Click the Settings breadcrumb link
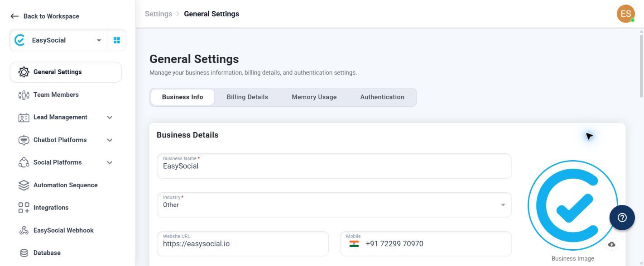Viewport: 644px width, 266px height. [x=159, y=14]
